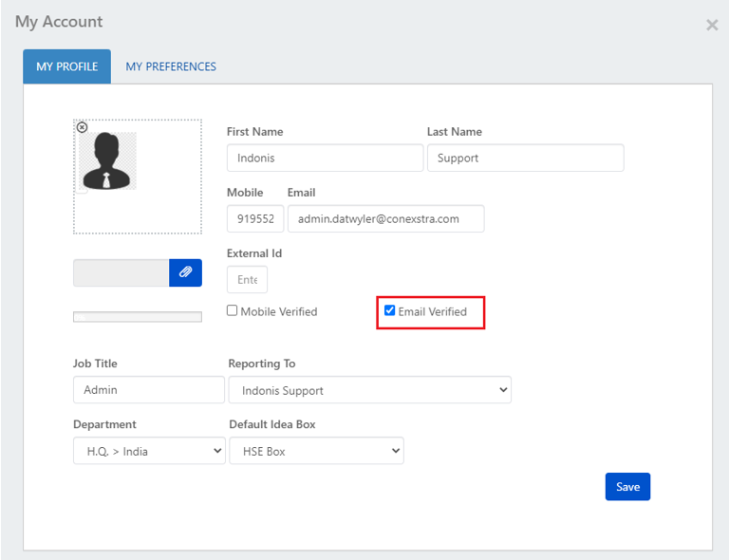The image size is (729, 560).
Task: Click the Job Title text field
Action: click(x=148, y=390)
